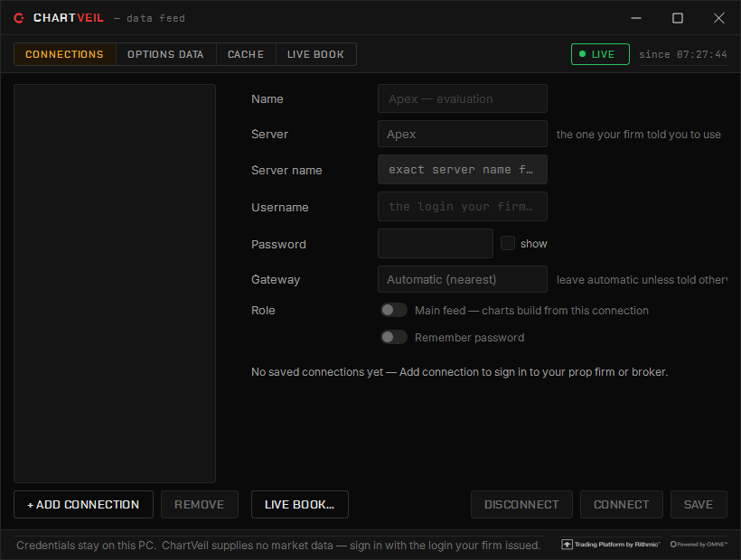Focus the Password field
Screen dimensions: 741x560
(x=436, y=244)
